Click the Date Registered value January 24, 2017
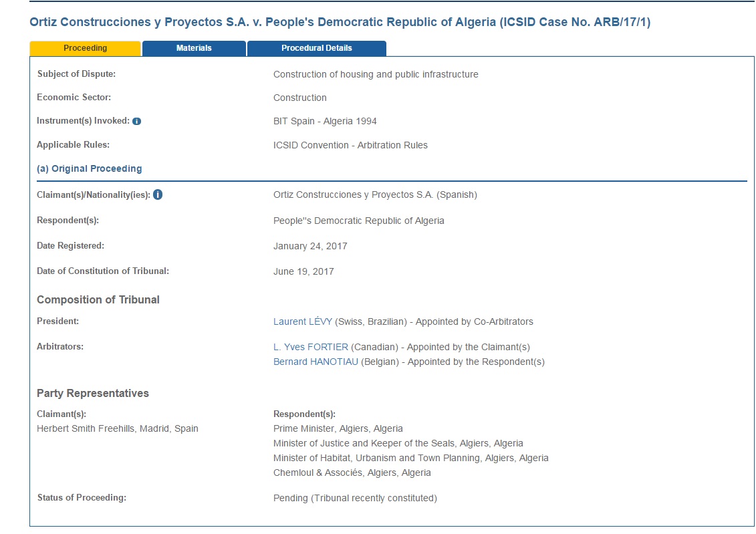The height and width of the screenshot is (534, 756). (x=310, y=246)
